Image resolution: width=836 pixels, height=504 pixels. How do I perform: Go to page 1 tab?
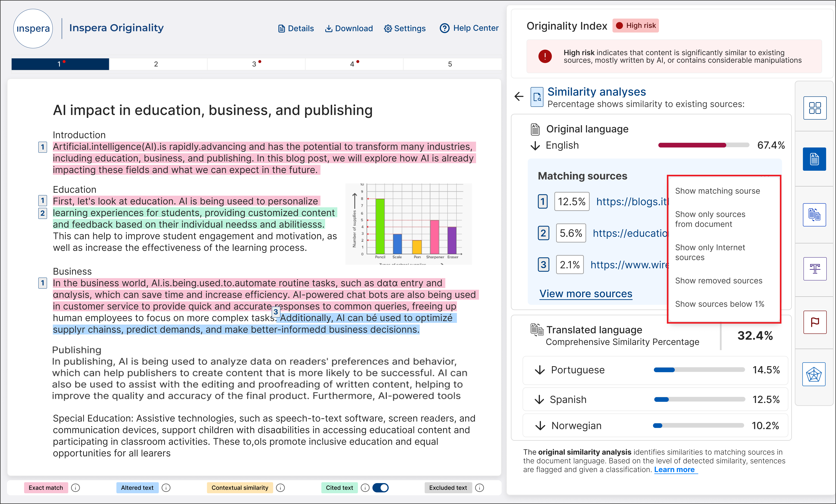(60, 64)
